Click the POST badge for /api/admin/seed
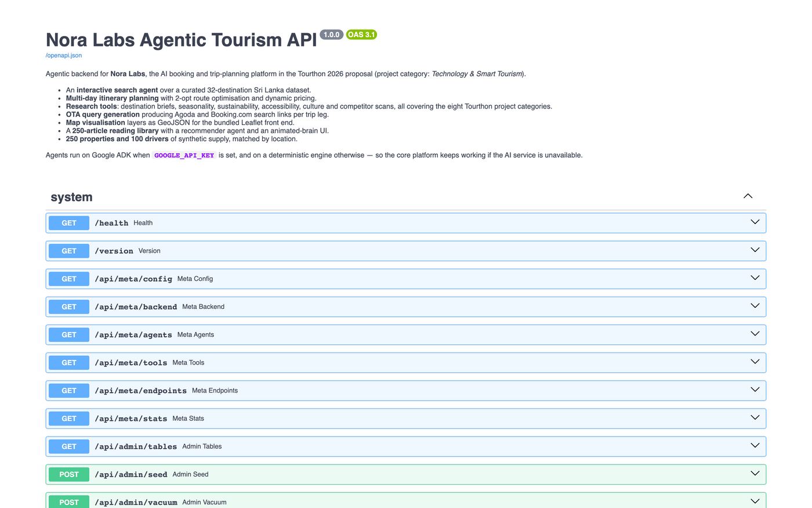 tap(69, 474)
